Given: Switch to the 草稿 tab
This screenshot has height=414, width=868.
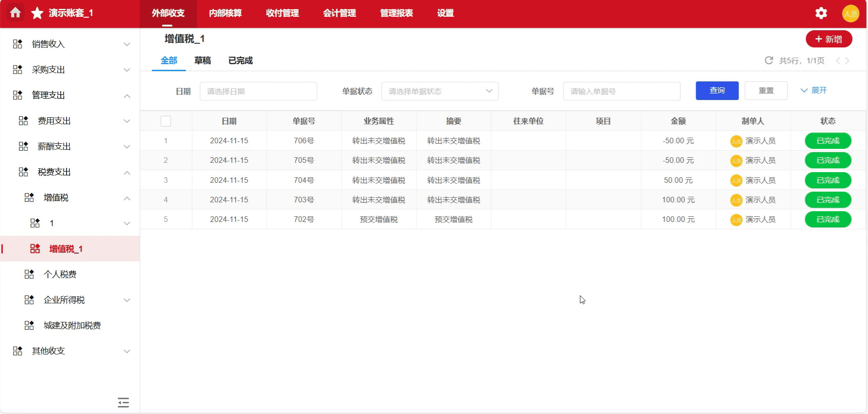Looking at the screenshot, I should [x=203, y=60].
